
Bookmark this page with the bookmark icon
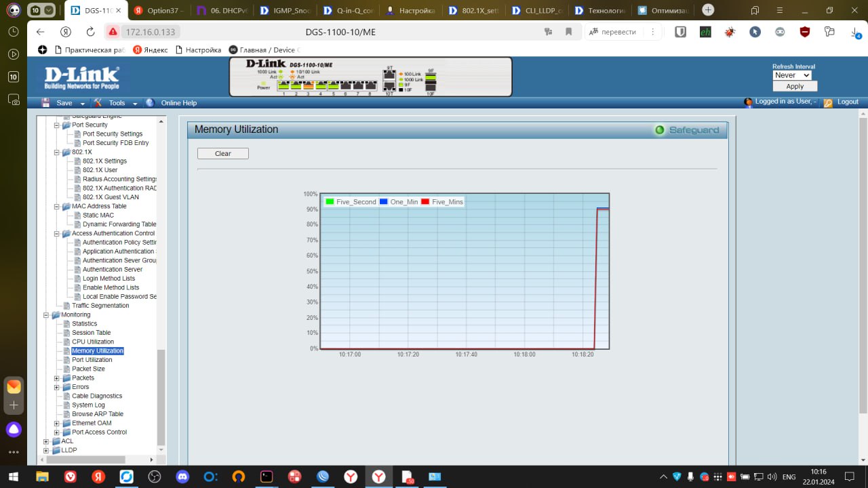[568, 32]
